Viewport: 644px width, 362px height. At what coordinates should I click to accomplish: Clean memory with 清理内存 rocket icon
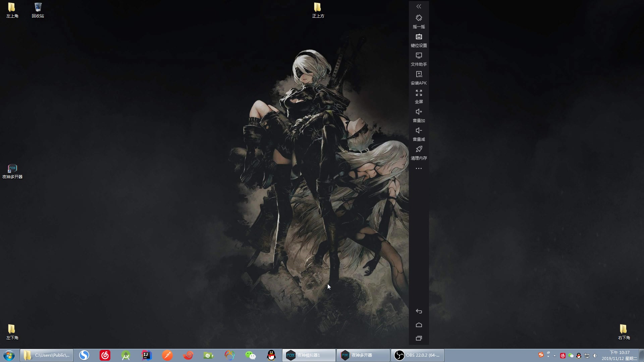419,149
